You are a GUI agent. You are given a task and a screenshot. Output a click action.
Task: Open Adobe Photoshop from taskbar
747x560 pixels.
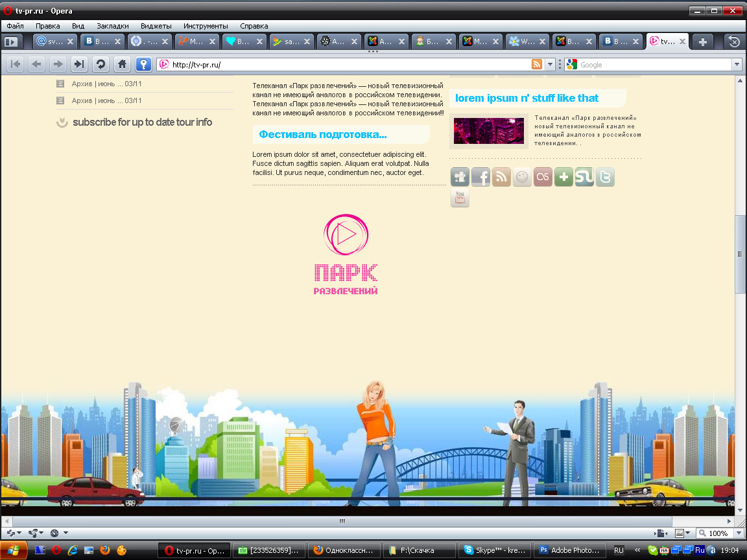click(570, 550)
